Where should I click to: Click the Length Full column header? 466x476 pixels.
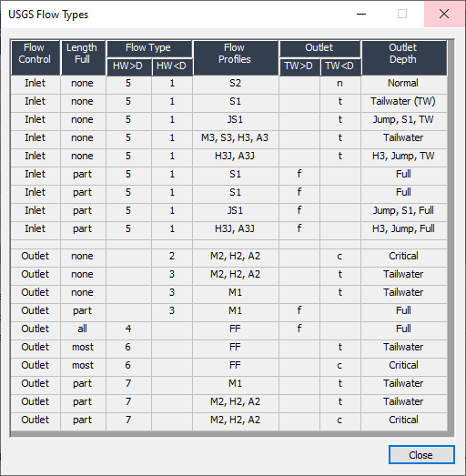pos(83,57)
